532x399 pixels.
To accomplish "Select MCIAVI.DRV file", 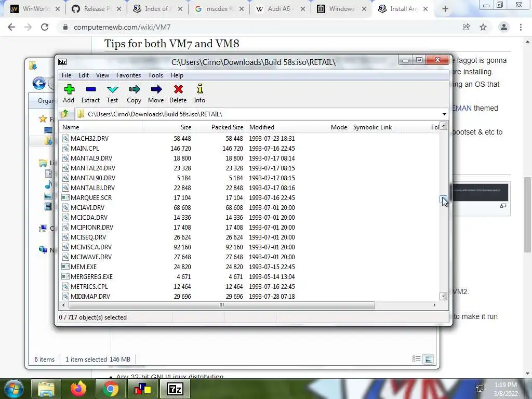I will coord(87,207).
